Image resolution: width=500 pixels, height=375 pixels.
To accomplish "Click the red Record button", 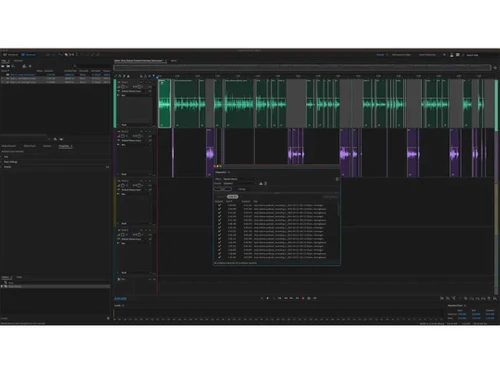I will point(303,298).
